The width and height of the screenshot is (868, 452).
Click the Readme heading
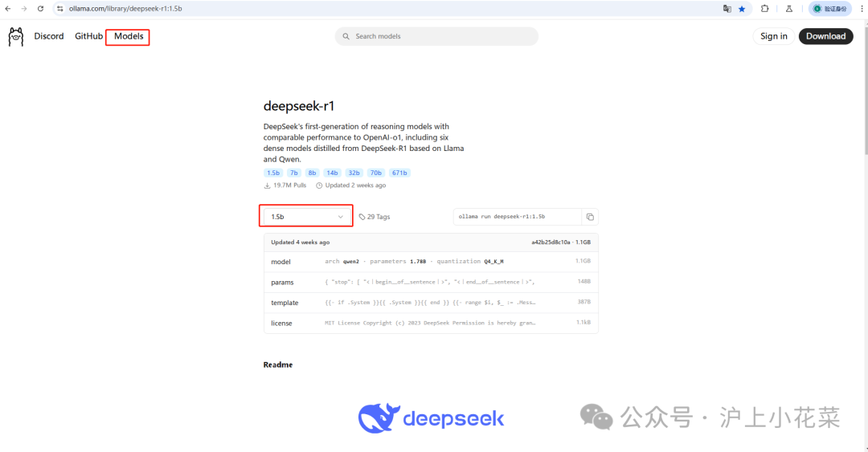point(278,364)
